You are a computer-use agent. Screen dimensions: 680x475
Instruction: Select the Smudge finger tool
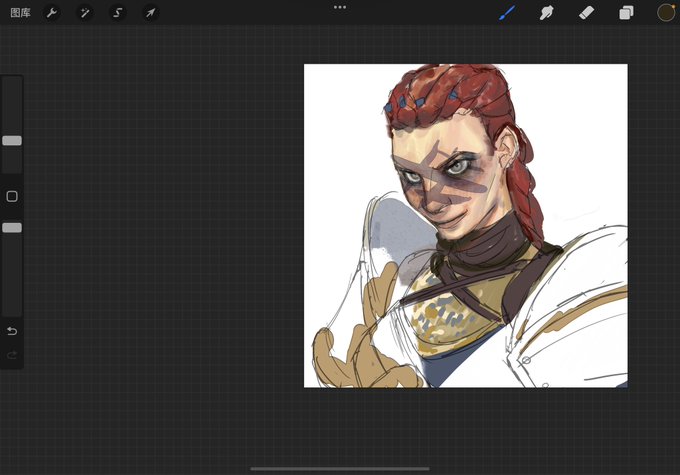click(x=546, y=13)
